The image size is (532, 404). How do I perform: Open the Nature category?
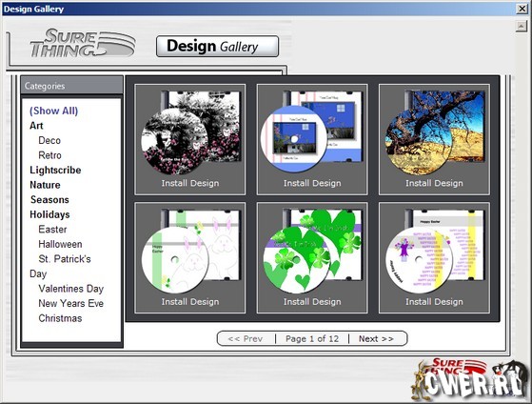coord(45,185)
